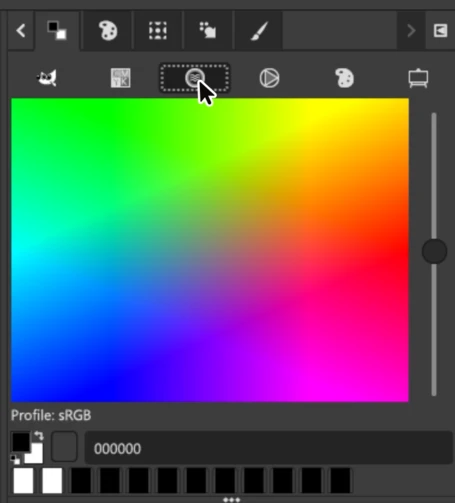Viewport: 455px width, 503px height.
Task: Pick a color in the watercolor gradient area
Action: point(210,250)
